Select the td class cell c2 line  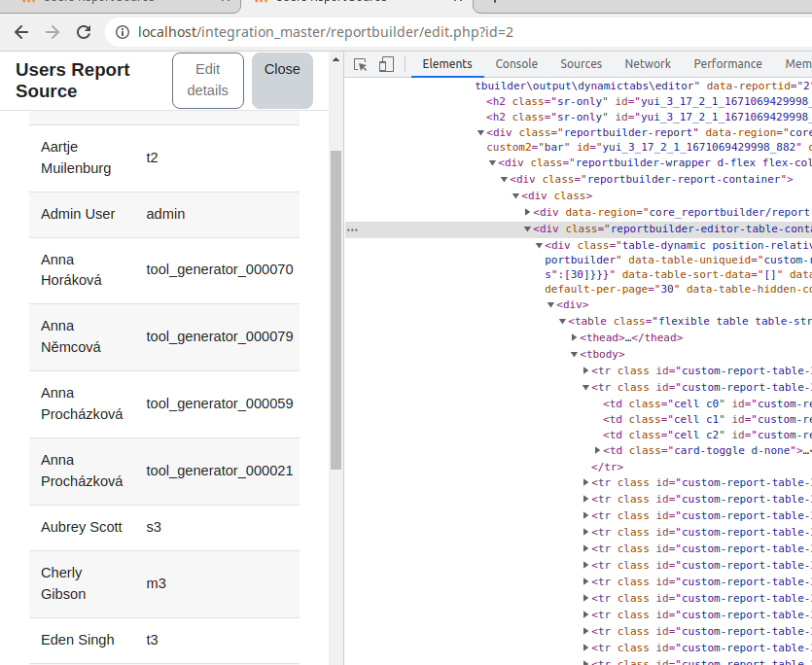[x=707, y=435]
